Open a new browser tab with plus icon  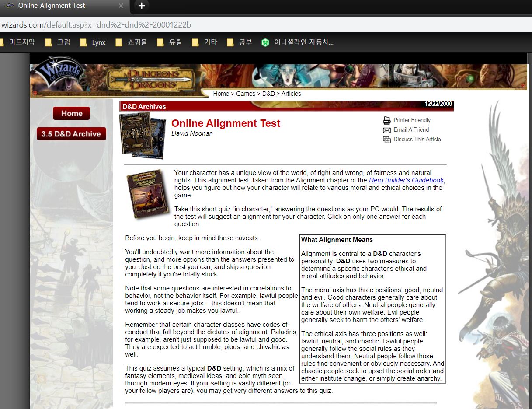(x=141, y=6)
